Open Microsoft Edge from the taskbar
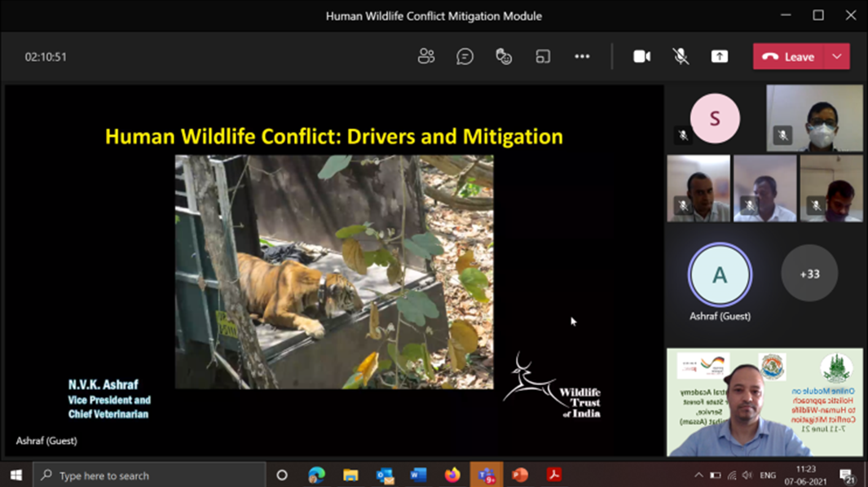Image resolution: width=868 pixels, height=487 pixels. pos(316,475)
